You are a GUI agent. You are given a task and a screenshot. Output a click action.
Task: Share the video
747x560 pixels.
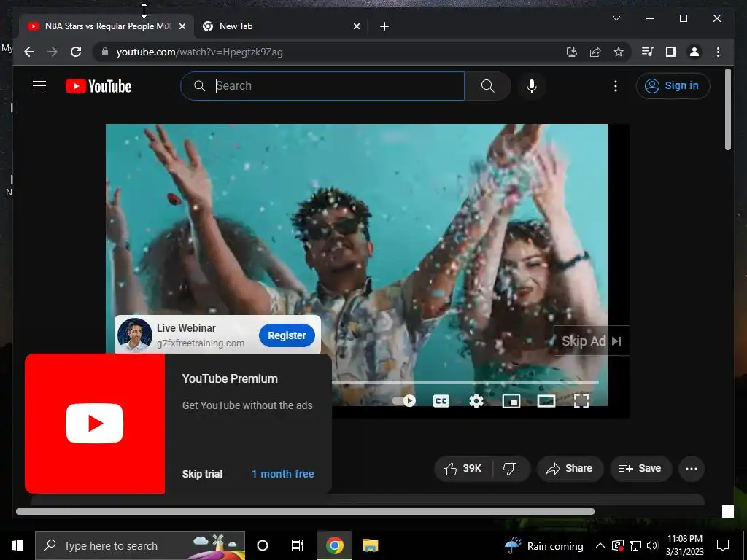(x=570, y=469)
